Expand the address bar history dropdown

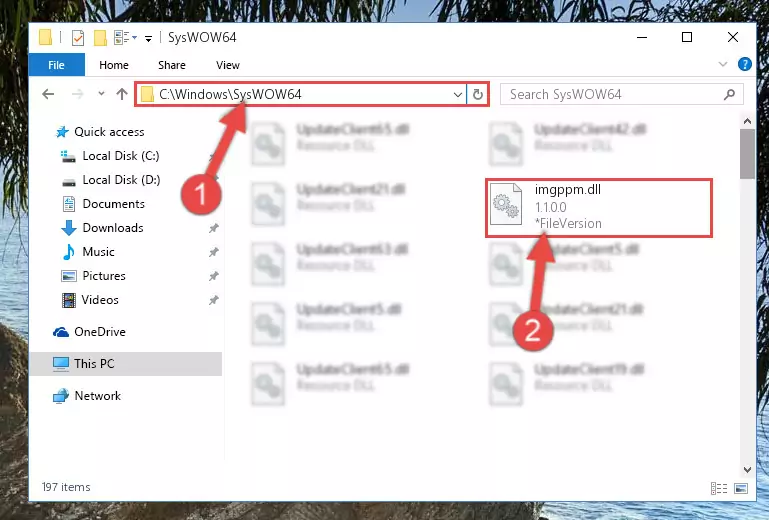click(x=458, y=94)
